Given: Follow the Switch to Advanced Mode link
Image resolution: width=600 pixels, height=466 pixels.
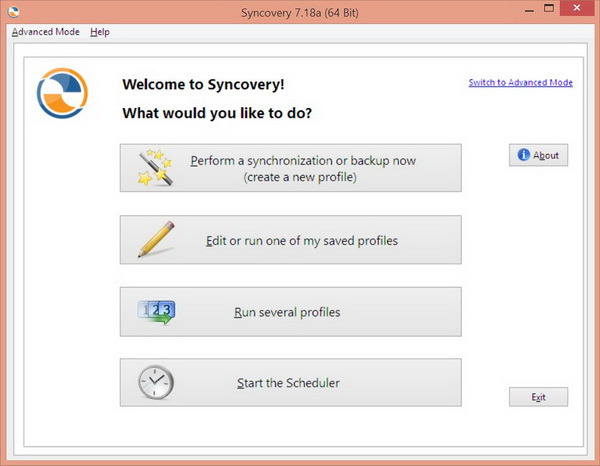Looking at the screenshot, I should pyautogui.click(x=520, y=82).
